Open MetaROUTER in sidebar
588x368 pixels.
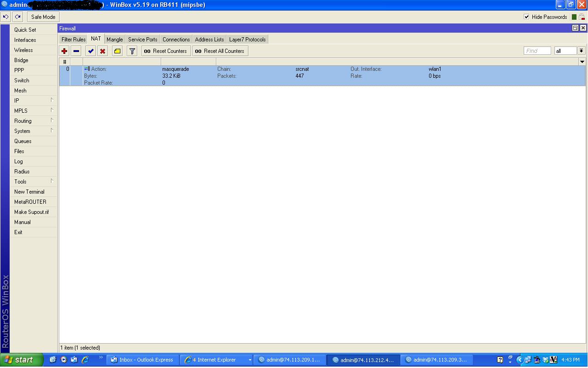(x=34, y=201)
